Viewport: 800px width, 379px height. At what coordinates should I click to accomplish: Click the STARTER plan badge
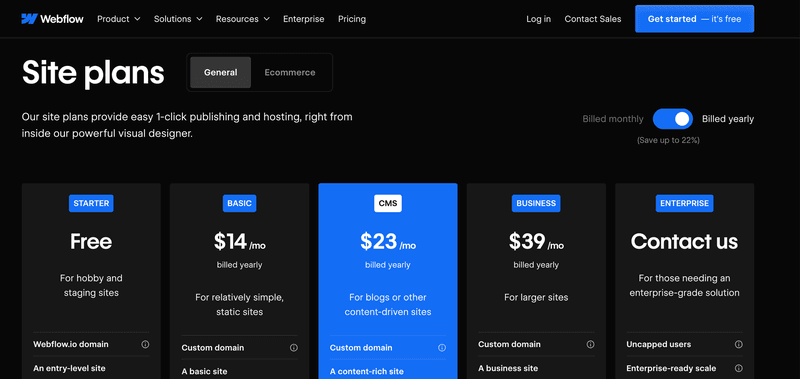click(91, 203)
